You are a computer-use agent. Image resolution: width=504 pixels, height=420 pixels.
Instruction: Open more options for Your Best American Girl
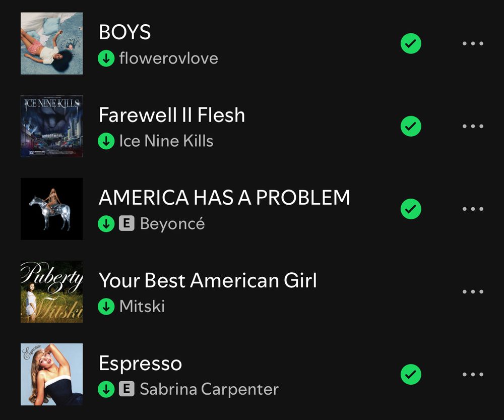coord(473,292)
